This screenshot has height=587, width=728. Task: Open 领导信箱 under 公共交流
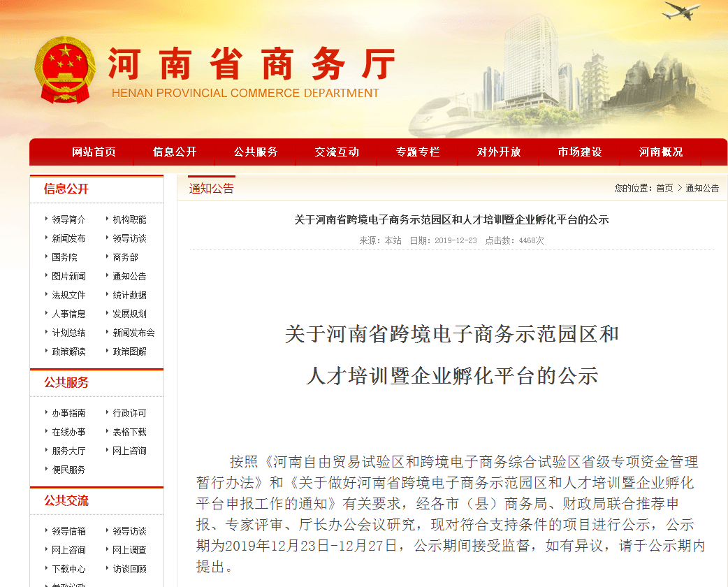point(68,531)
